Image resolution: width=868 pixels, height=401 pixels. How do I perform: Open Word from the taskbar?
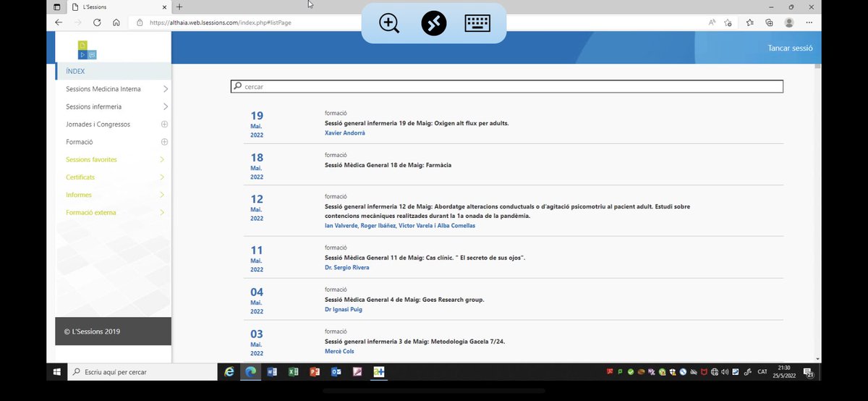(x=272, y=372)
